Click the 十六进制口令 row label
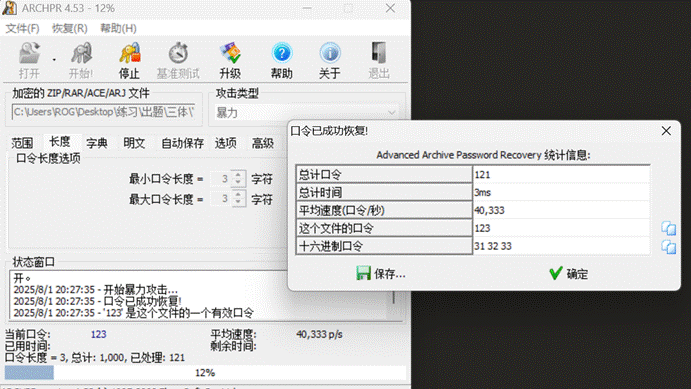 [x=384, y=246]
